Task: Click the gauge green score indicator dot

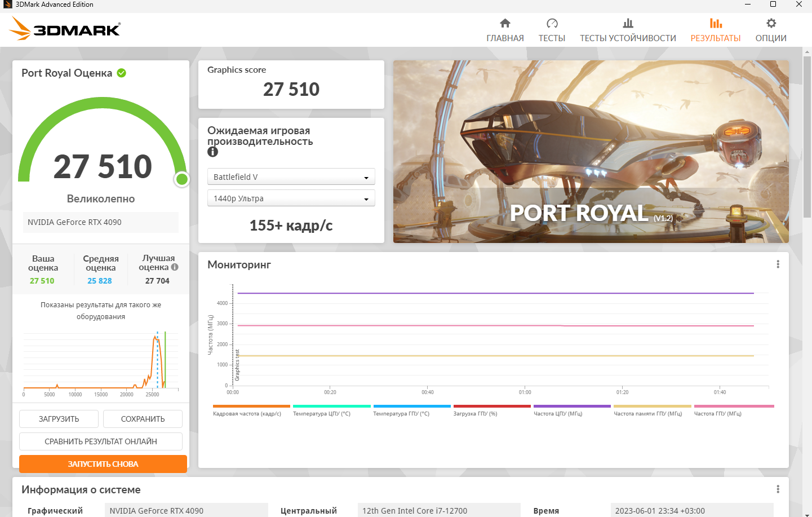Action: pos(181,179)
